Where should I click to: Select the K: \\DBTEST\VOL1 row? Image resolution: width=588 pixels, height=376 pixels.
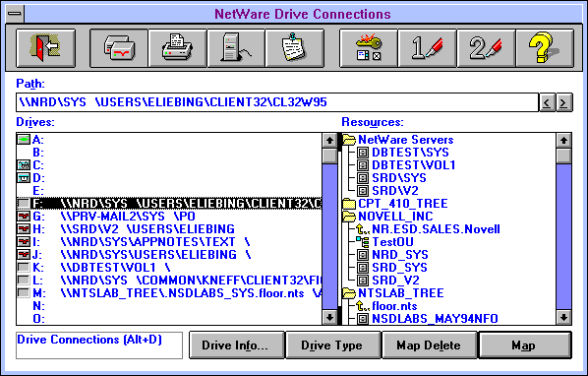click(169, 268)
